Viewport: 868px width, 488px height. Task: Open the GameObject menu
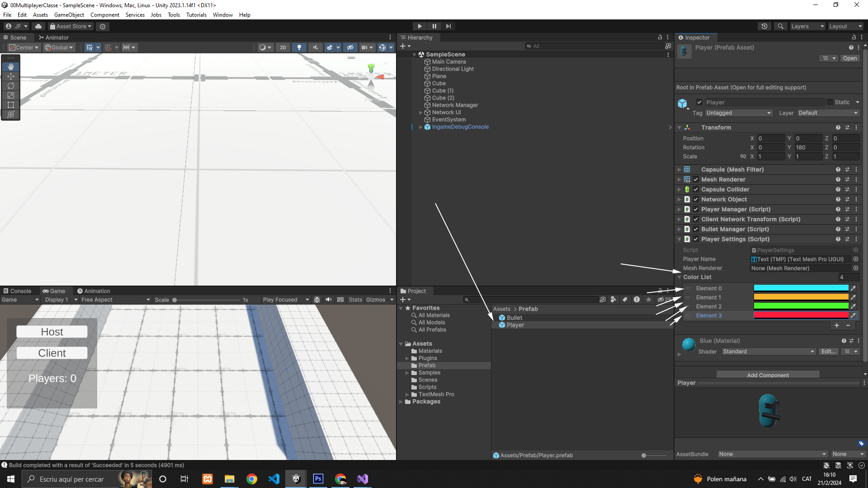[x=69, y=15]
